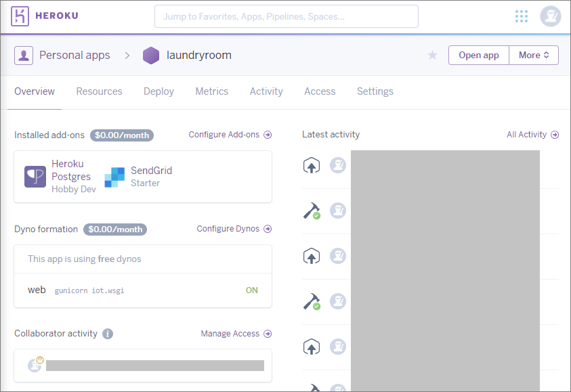
Task: Click the Starter plan label under SendGrid
Action: coord(146,183)
